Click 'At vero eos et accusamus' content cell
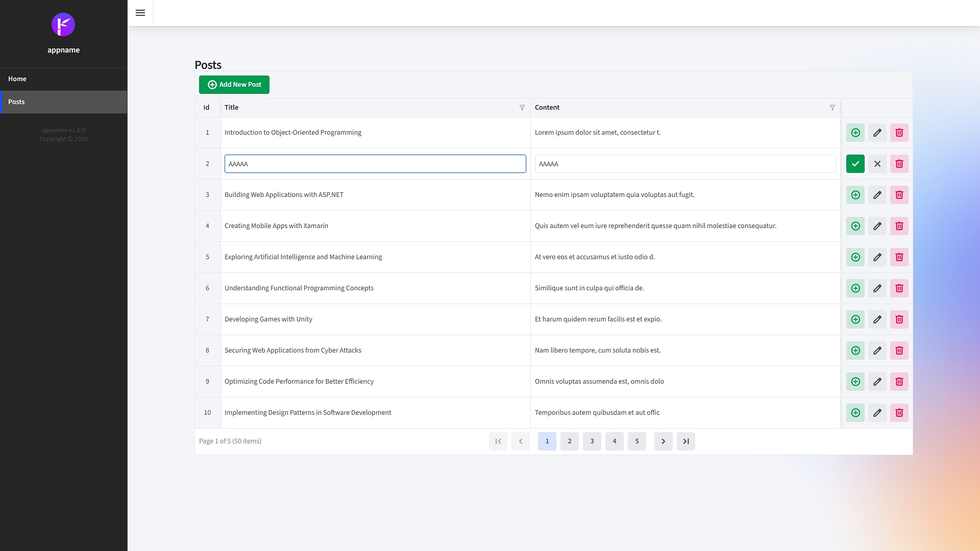 [x=685, y=257]
